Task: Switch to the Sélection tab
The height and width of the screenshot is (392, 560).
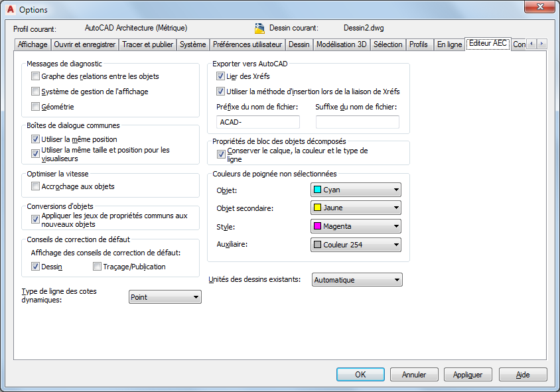Action: [388, 44]
